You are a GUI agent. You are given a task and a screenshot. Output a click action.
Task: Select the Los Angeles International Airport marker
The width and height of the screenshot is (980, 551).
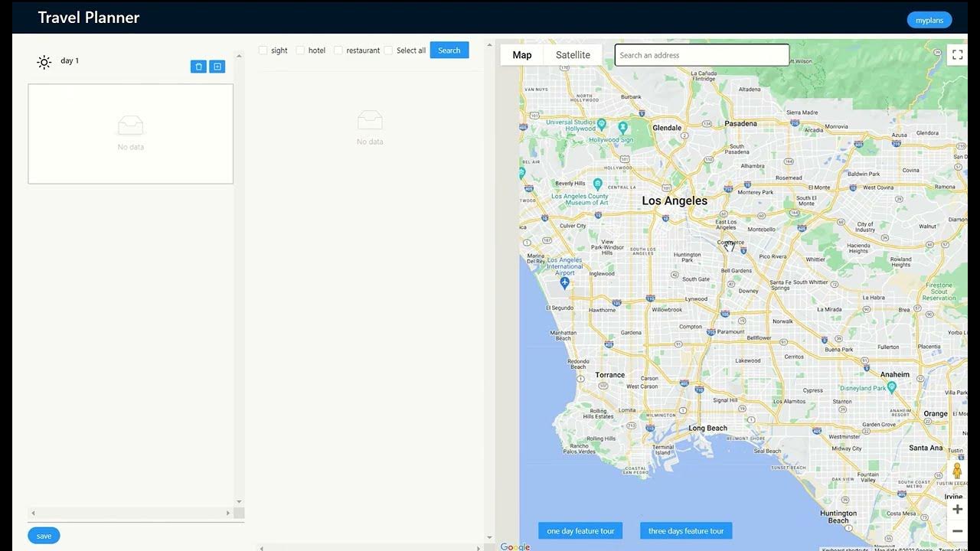pyautogui.click(x=564, y=282)
